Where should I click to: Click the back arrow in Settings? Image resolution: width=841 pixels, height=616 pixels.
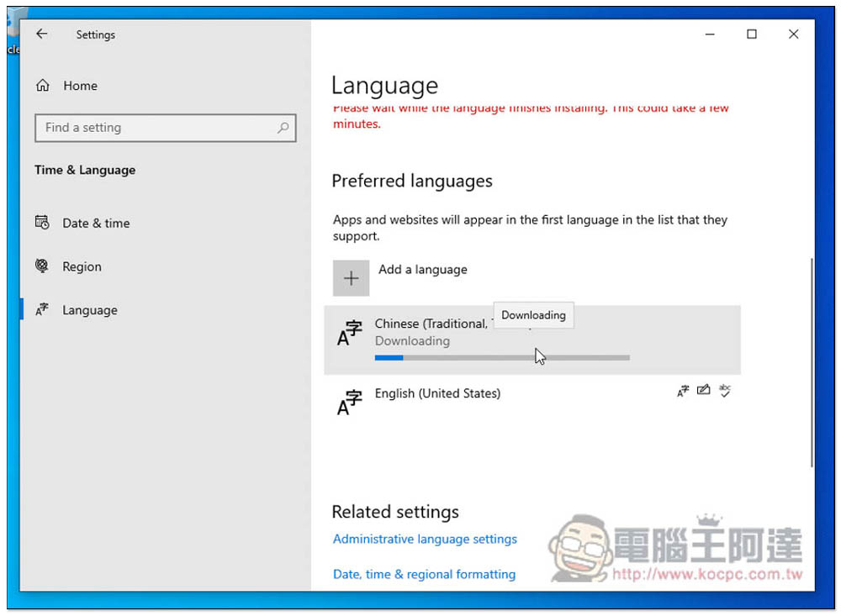[x=42, y=34]
